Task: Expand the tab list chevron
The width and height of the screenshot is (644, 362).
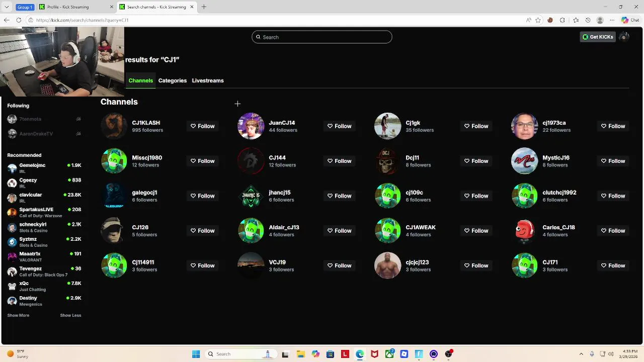Action: (x=7, y=7)
